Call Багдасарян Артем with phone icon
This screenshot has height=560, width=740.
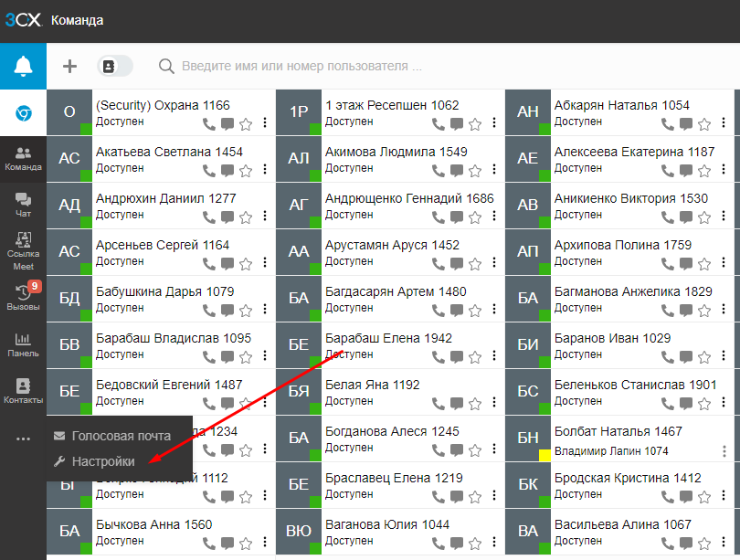click(x=439, y=311)
